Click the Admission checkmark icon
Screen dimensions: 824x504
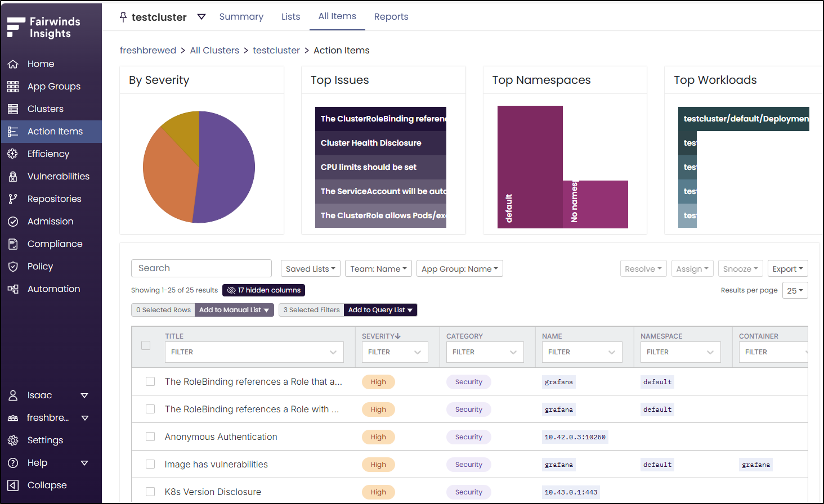(13, 222)
